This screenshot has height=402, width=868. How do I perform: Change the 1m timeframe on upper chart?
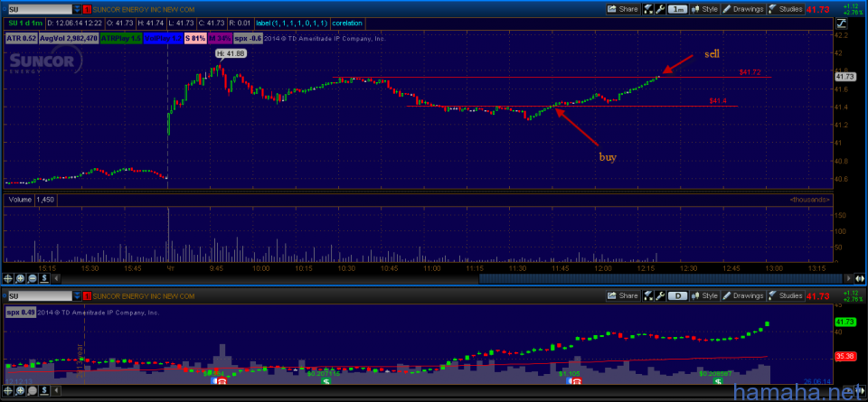(x=677, y=9)
